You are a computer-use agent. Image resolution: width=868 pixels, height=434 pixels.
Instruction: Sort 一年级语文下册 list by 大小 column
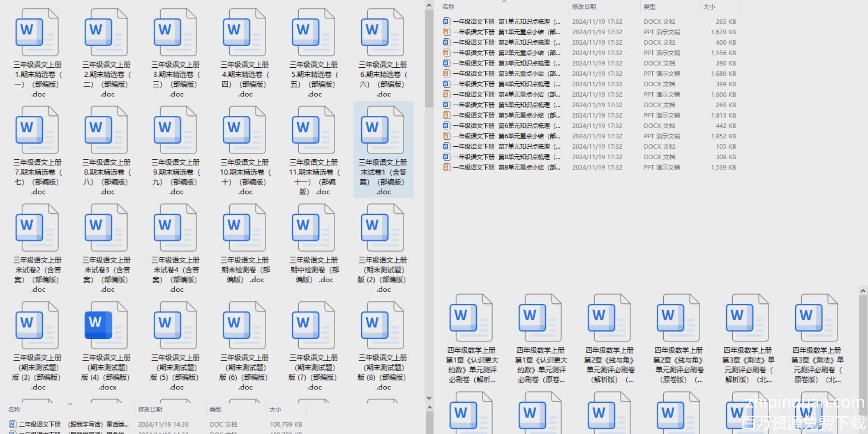[x=709, y=7]
